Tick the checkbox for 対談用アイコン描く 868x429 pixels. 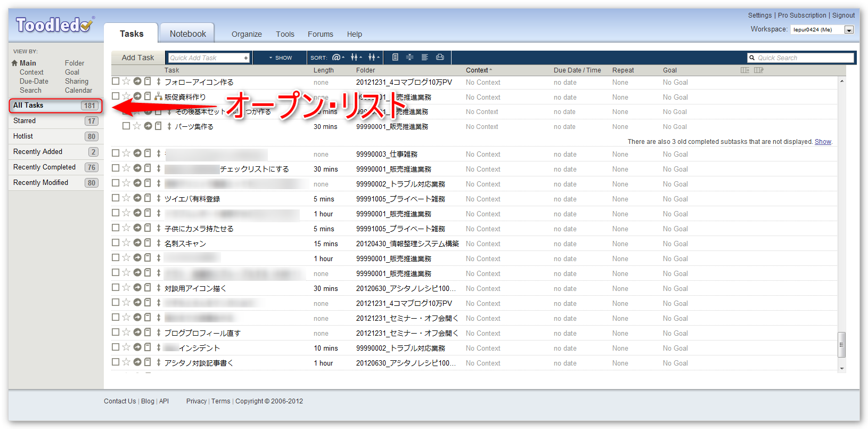pyautogui.click(x=116, y=287)
